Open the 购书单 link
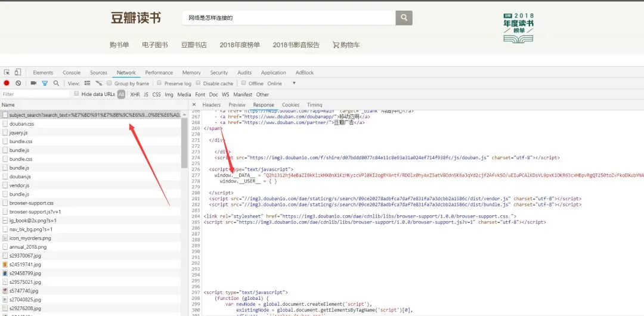The image size is (644, 316). 119,45
